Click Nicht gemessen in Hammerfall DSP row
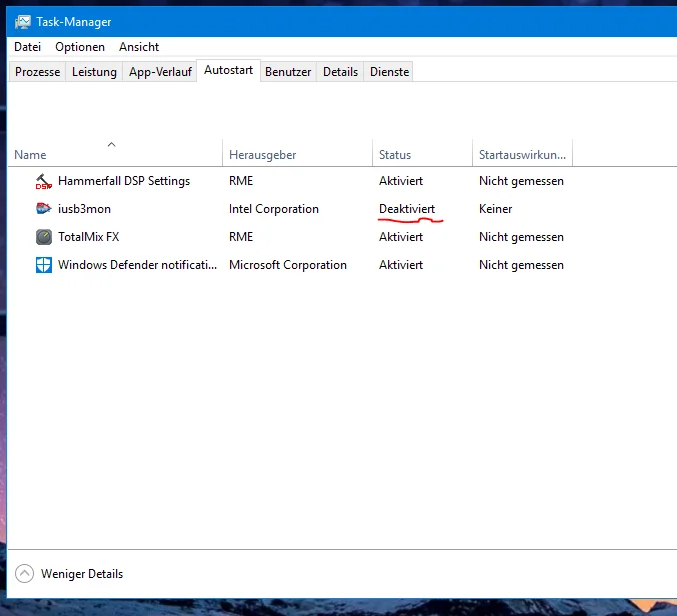 coord(521,181)
